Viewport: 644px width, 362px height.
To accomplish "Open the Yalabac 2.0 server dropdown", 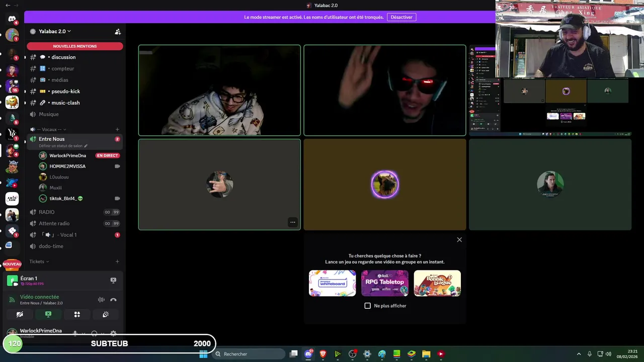I will 54,31.
